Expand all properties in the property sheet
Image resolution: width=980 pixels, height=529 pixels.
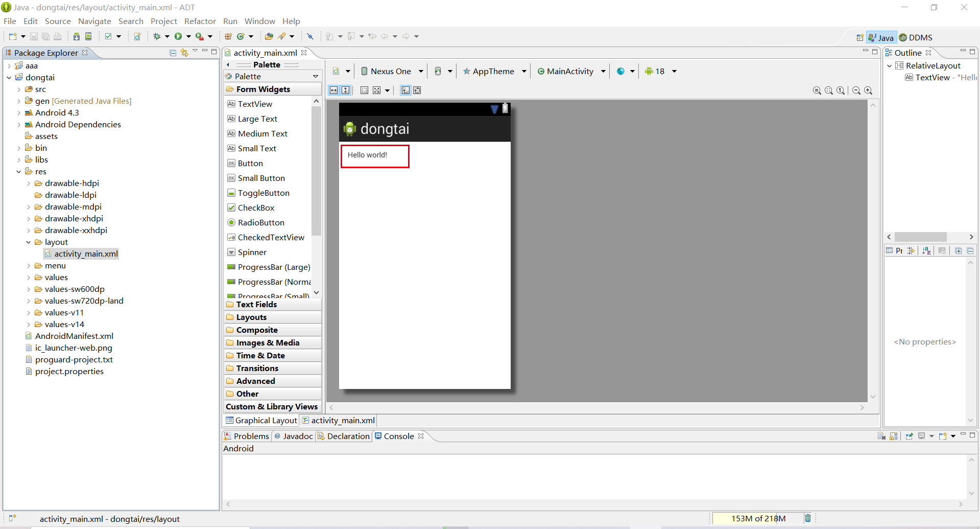coord(959,250)
